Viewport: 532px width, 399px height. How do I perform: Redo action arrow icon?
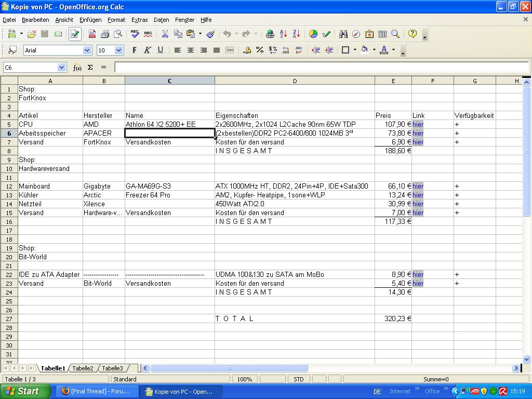246,34
